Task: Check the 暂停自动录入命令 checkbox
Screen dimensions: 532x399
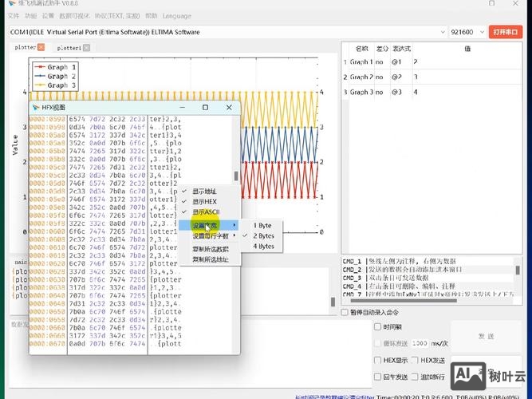Action: (345, 312)
